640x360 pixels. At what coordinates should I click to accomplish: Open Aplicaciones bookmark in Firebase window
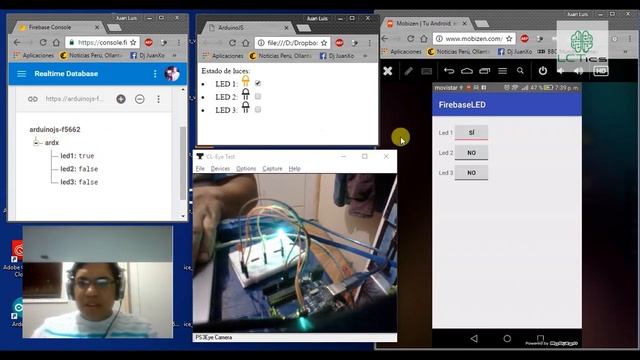pyautogui.click(x=34, y=56)
